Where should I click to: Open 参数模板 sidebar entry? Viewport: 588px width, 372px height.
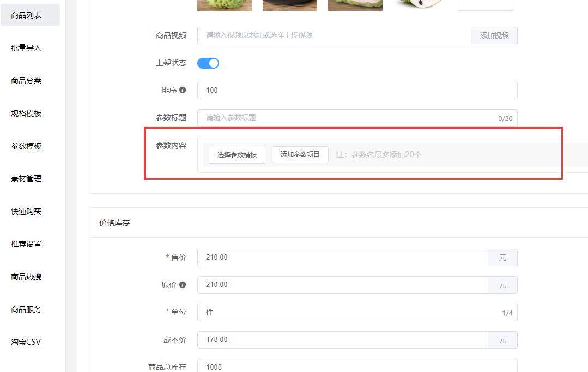coord(26,146)
